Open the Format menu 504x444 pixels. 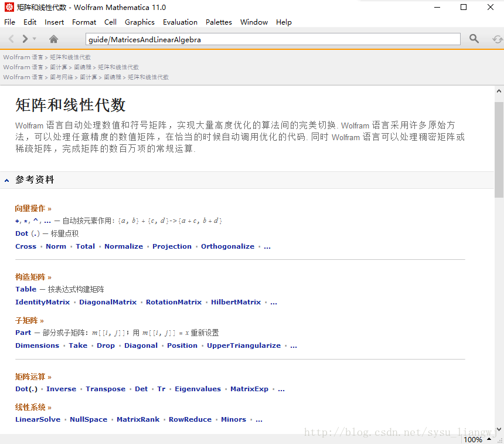(84, 22)
